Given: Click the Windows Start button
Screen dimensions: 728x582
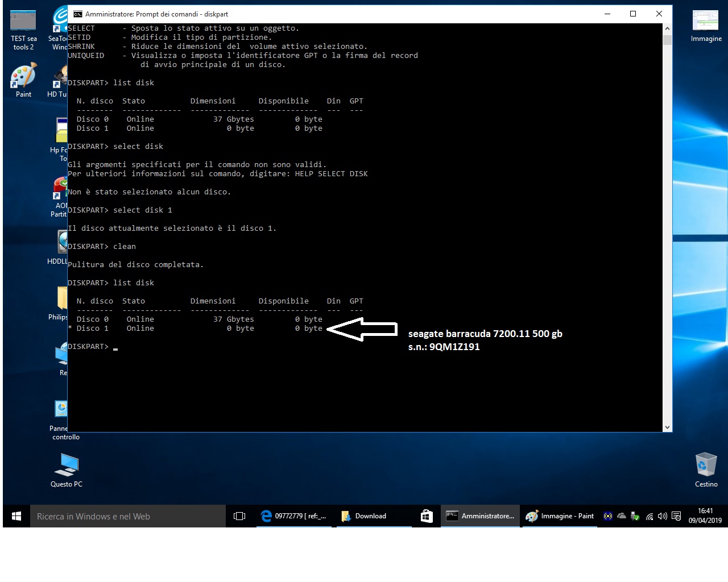Looking at the screenshot, I should click(x=16, y=516).
